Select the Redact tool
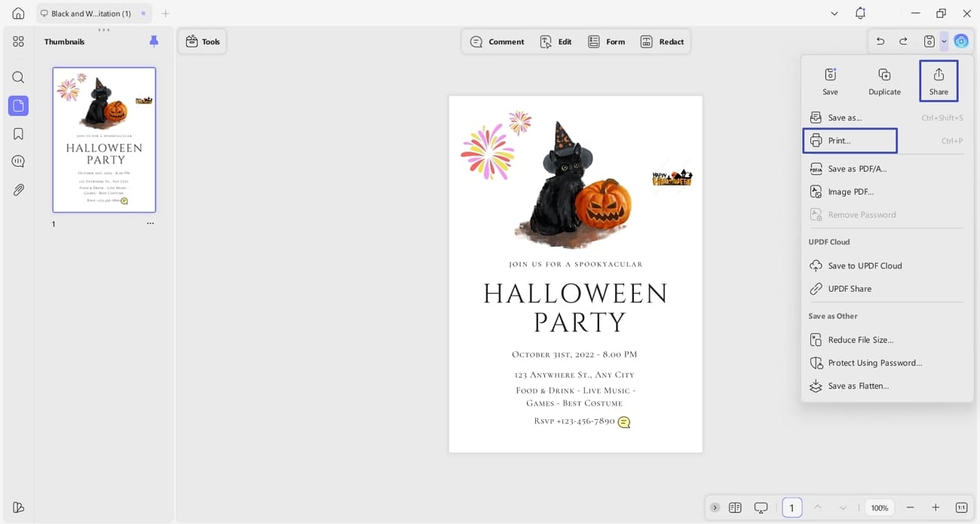980x524 pixels. point(663,41)
